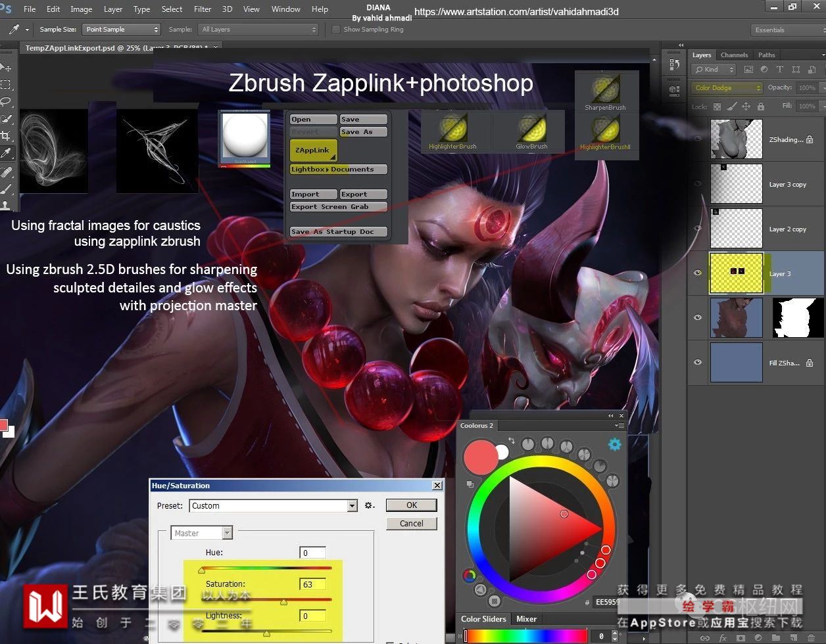Image resolution: width=826 pixels, height=644 pixels.
Task: Open the Hue/Saturation preset options gear
Action: tap(370, 505)
